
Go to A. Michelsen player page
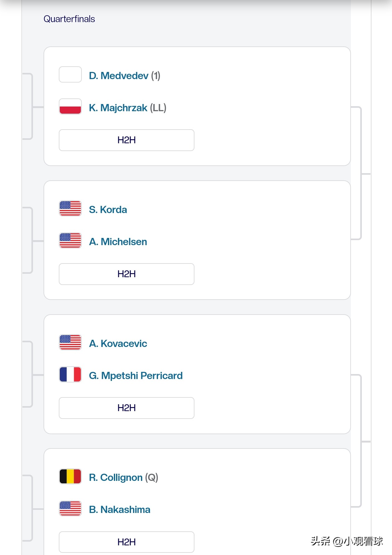click(x=118, y=242)
